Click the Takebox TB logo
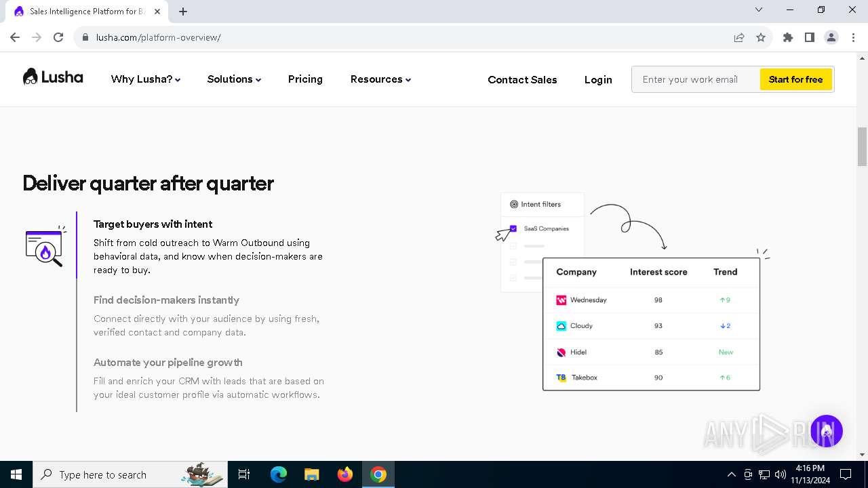Image resolution: width=868 pixels, height=488 pixels. click(x=561, y=378)
